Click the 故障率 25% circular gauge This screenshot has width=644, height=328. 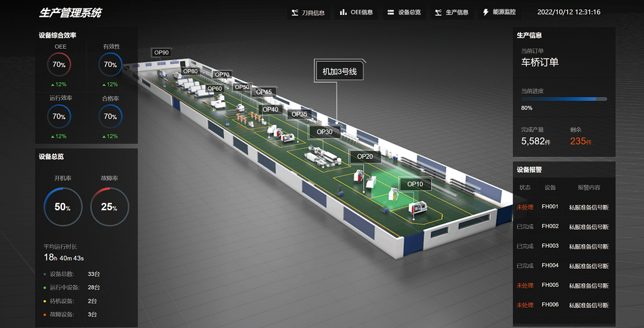click(x=109, y=208)
